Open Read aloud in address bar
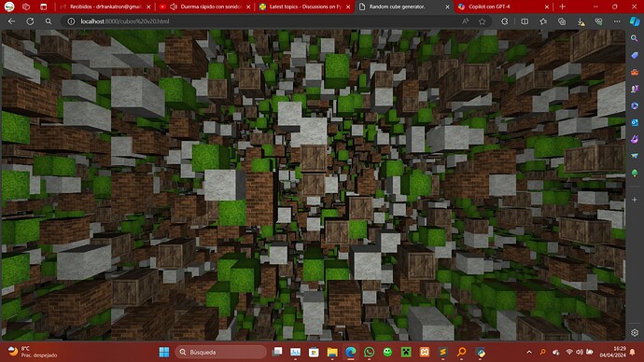This screenshot has width=644, height=362. coord(466,21)
